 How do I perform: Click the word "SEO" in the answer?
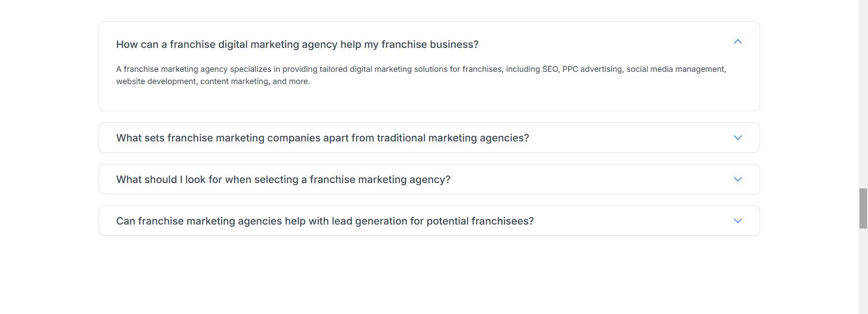[x=550, y=70]
